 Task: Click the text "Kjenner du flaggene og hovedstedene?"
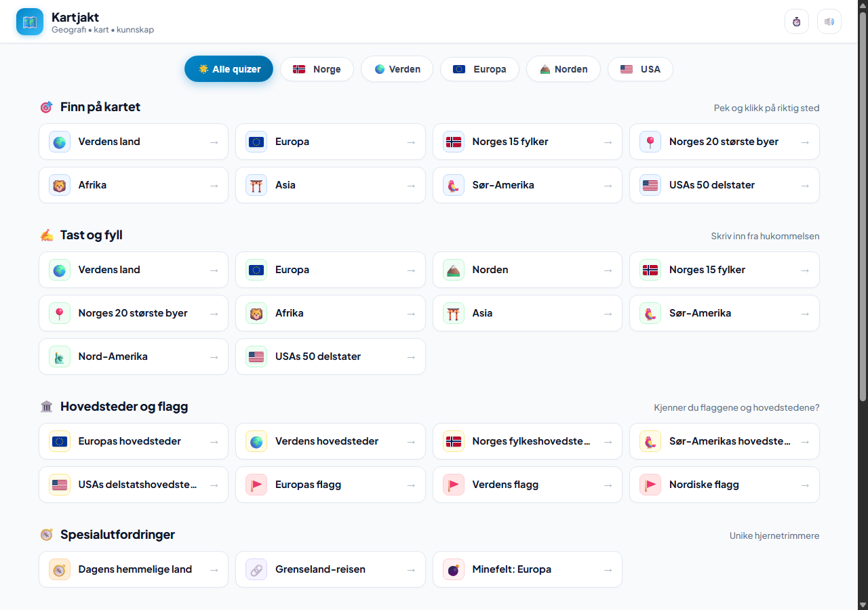[x=736, y=407]
